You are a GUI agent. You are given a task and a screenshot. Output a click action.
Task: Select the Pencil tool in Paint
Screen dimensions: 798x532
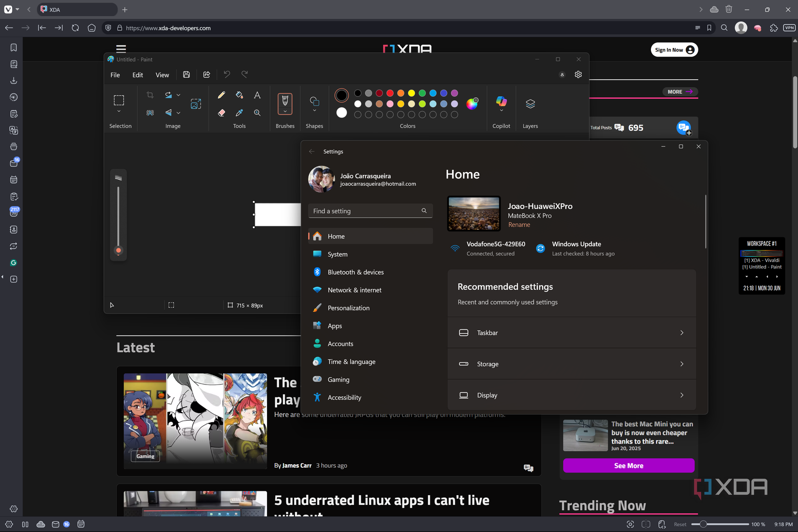click(x=222, y=95)
